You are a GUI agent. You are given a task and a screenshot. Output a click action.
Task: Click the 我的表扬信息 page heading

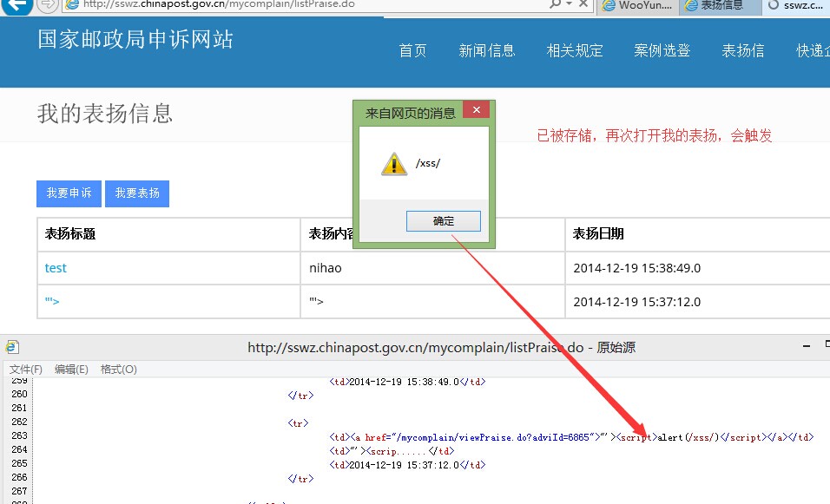[105, 114]
